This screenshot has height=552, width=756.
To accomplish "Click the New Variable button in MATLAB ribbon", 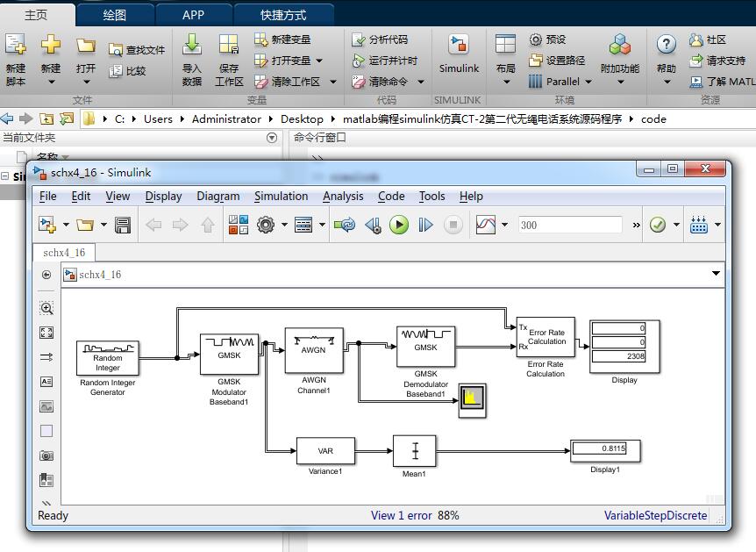I will [282, 39].
